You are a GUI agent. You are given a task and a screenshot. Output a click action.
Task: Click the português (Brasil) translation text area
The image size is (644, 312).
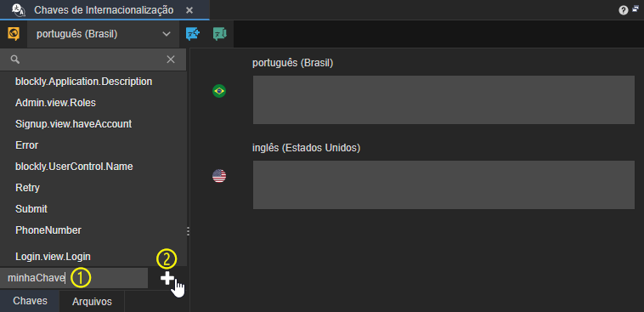click(443, 99)
